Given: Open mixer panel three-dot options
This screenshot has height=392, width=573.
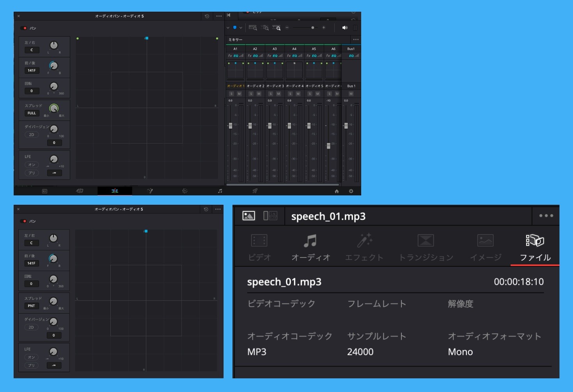Looking at the screenshot, I should 356,39.
